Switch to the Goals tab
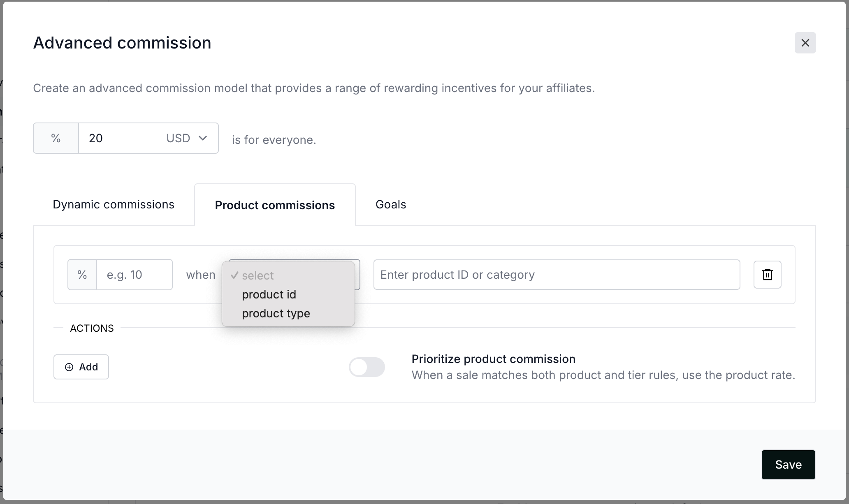Screen dimensions: 849x504 pos(390,205)
